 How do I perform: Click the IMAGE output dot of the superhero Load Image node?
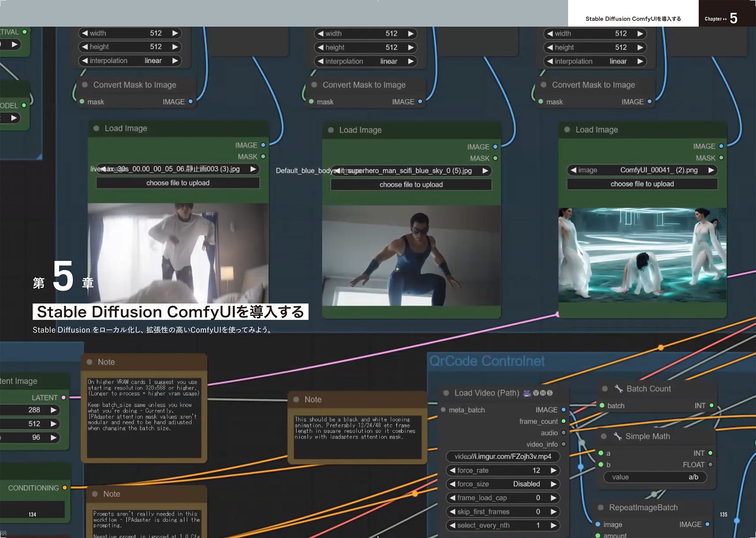coord(495,147)
